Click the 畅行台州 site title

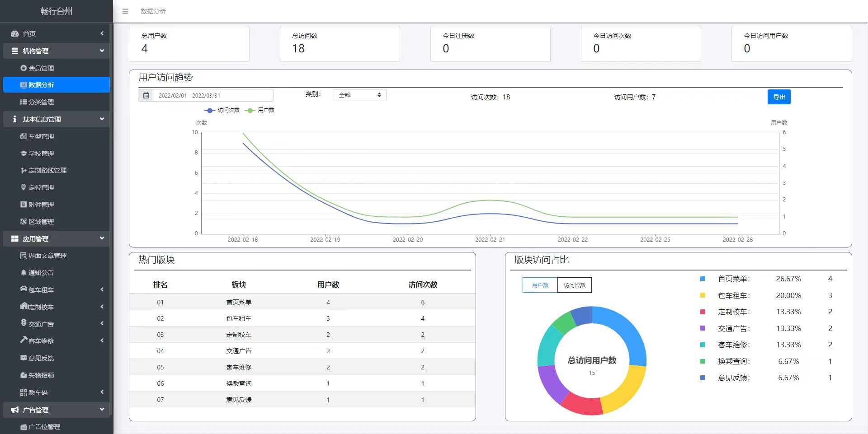pos(57,11)
